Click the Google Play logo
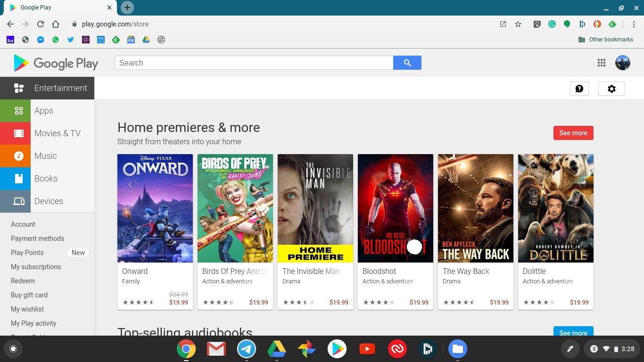 tap(56, 63)
